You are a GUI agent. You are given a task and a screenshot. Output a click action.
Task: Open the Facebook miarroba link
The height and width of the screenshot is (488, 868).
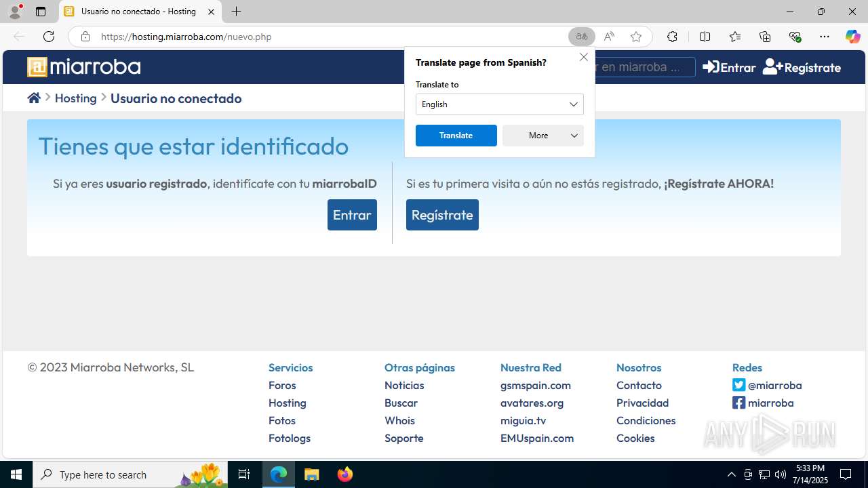pos(763,403)
